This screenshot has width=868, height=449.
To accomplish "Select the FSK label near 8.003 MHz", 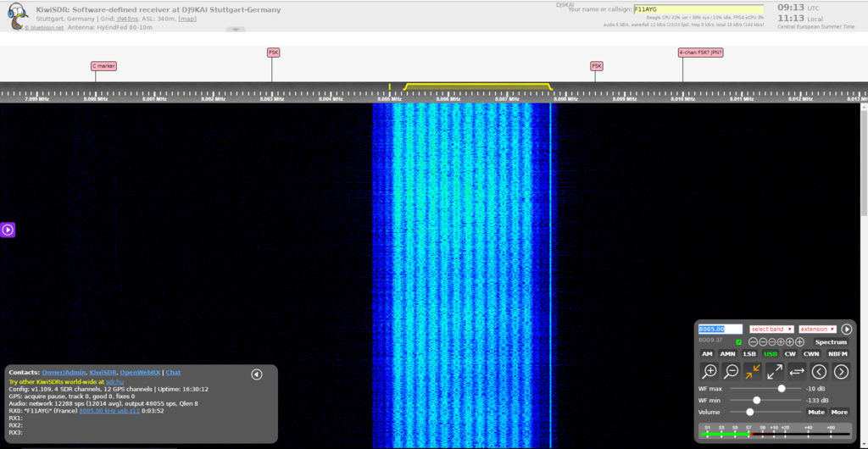I will [274, 53].
